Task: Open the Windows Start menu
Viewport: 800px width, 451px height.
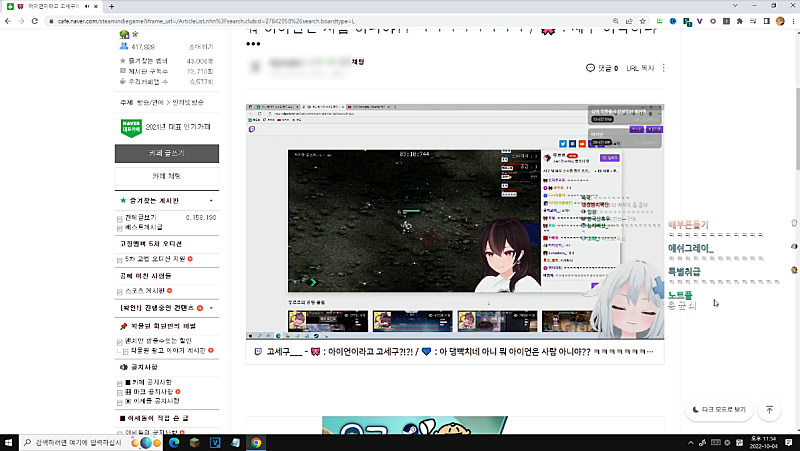Action: (8, 442)
